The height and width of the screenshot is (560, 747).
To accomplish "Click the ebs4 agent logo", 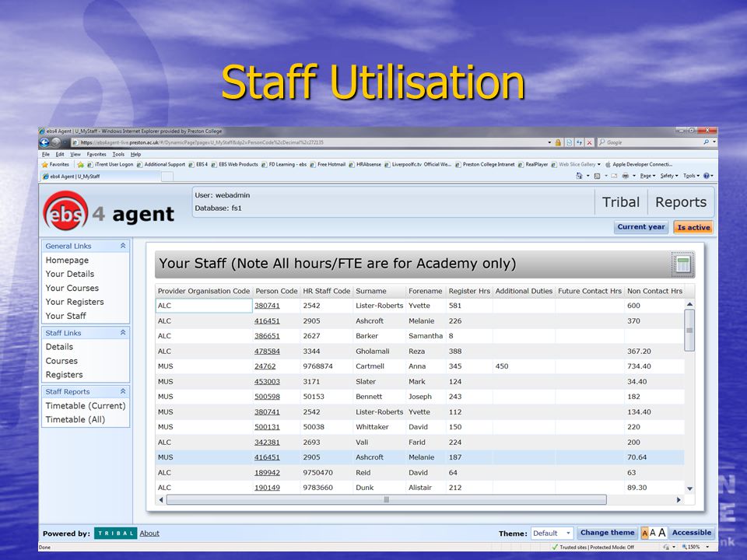I will coord(109,212).
